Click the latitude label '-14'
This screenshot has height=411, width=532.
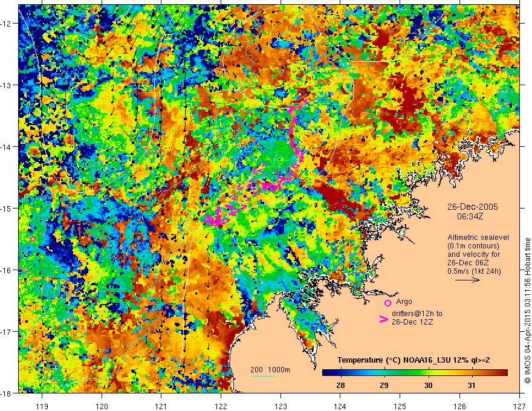[7, 147]
